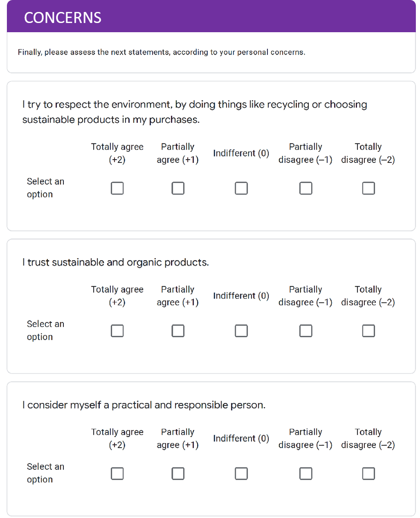
Task: Check Totally agree for the recycling statement
Action: [117, 188]
